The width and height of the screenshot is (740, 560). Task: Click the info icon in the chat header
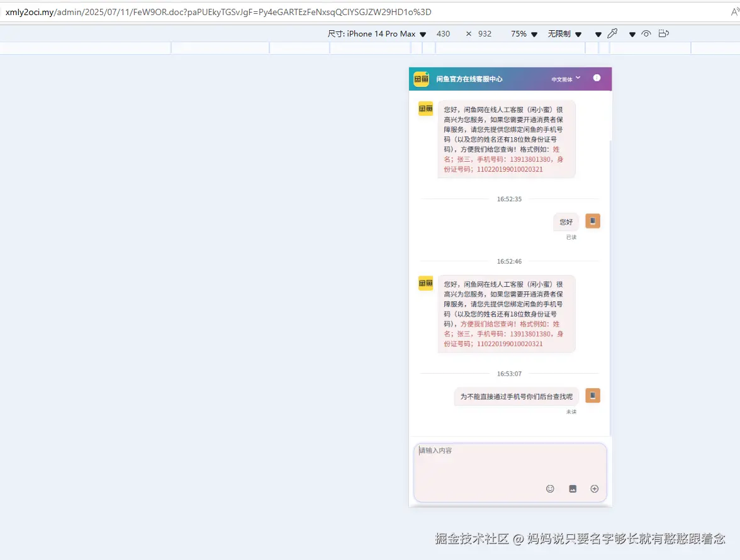coord(597,78)
